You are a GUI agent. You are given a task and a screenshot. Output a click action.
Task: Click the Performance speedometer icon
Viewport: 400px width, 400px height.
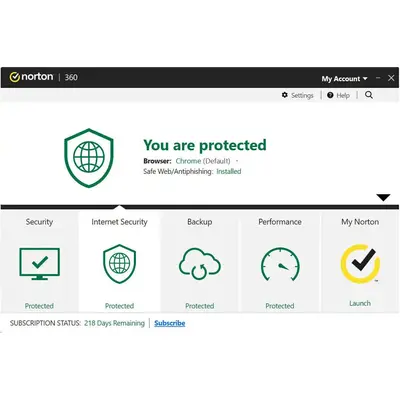coord(280,264)
